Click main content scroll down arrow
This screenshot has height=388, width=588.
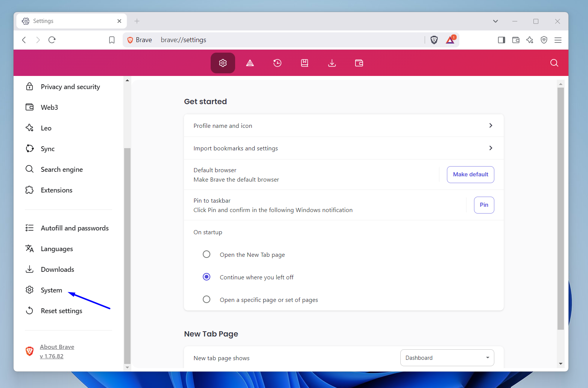(x=561, y=364)
